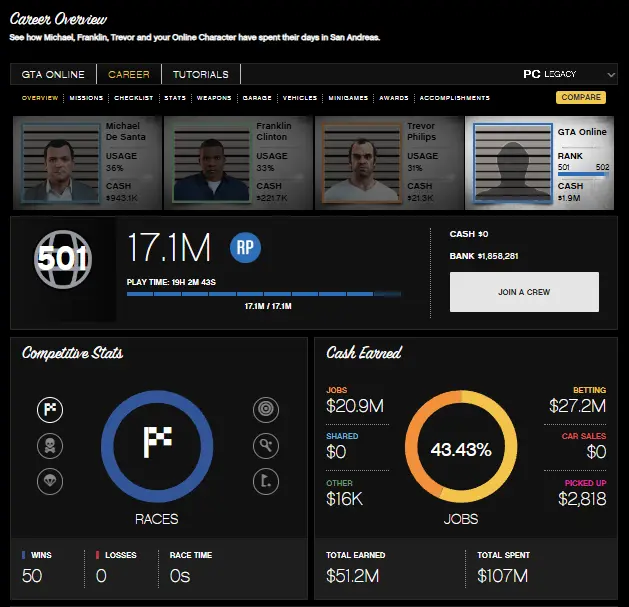Click the Car Sales $0 value
The width and height of the screenshot is (629, 607).
point(596,452)
